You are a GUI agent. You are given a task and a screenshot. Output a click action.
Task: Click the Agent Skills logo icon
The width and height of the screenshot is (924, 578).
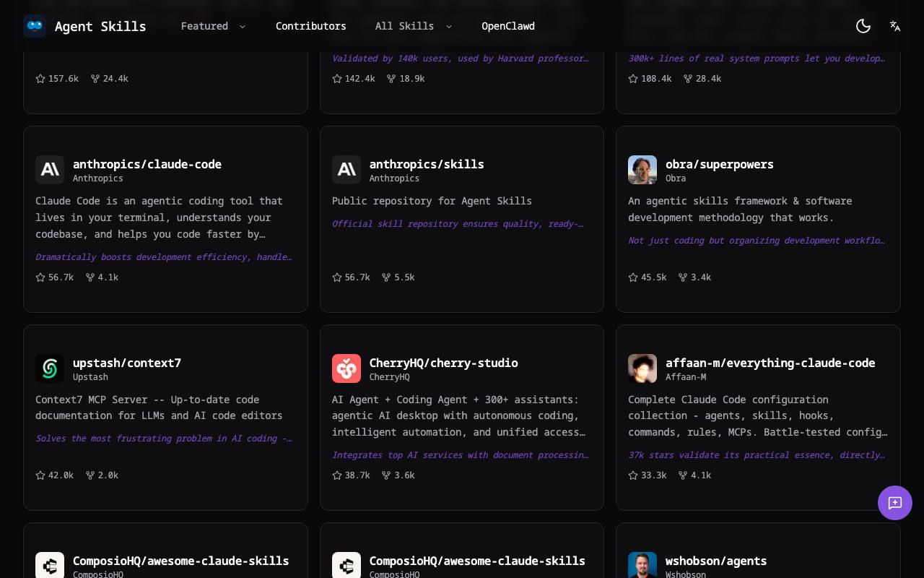(x=35, y=26)
